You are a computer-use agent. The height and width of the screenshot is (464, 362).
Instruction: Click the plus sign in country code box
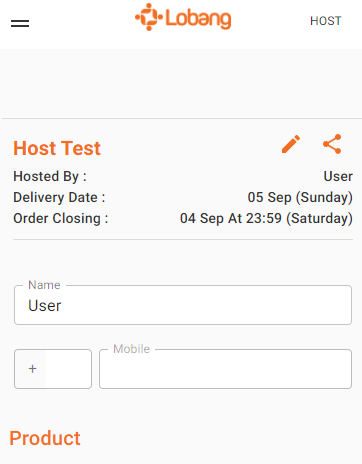[x=32, y=369]
